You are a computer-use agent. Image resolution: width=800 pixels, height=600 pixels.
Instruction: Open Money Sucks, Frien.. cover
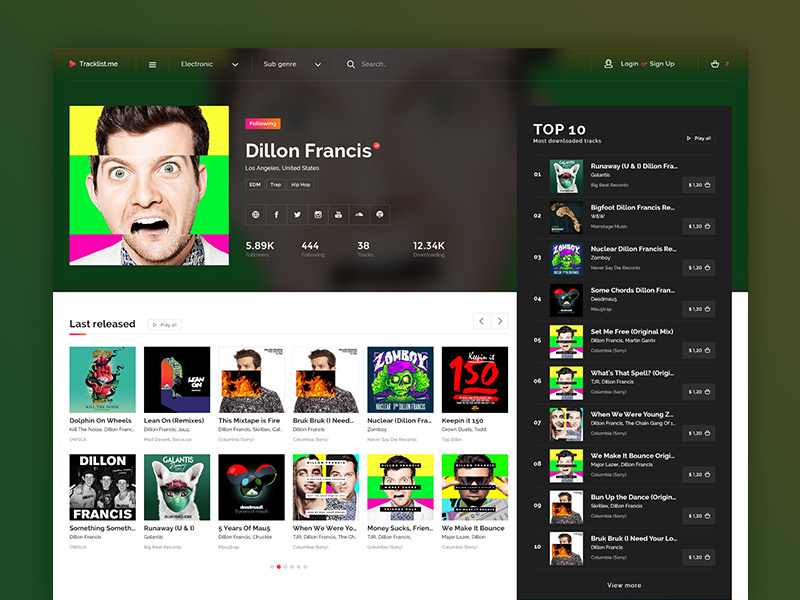(401, 487)
